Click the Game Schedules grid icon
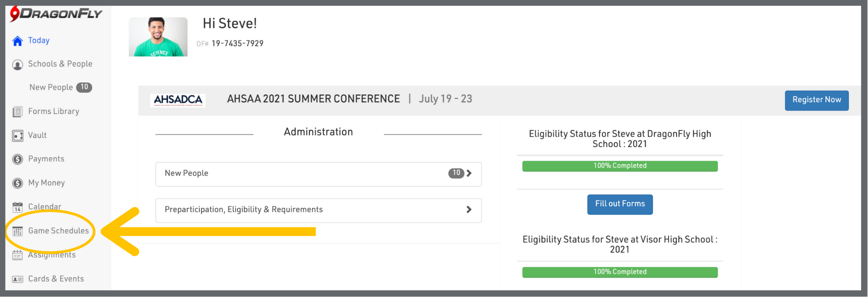The height and width of the screenshot is (297, 868). (x=18, y=231)
